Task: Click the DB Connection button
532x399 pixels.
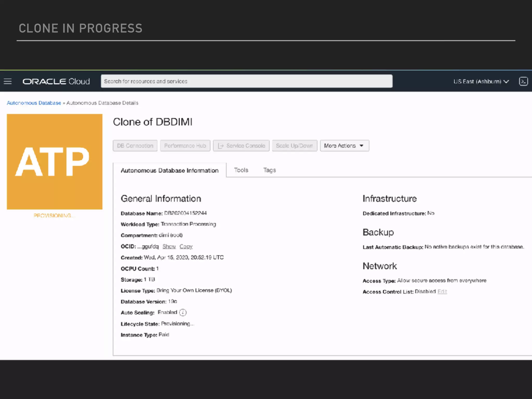Action: tap(135, 146)
